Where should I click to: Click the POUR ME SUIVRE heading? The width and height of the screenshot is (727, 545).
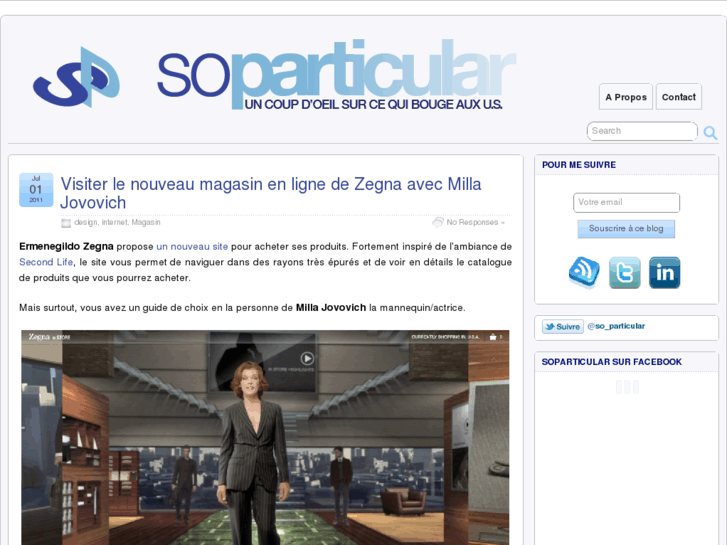pyautogui.click(x=579, y=165)
